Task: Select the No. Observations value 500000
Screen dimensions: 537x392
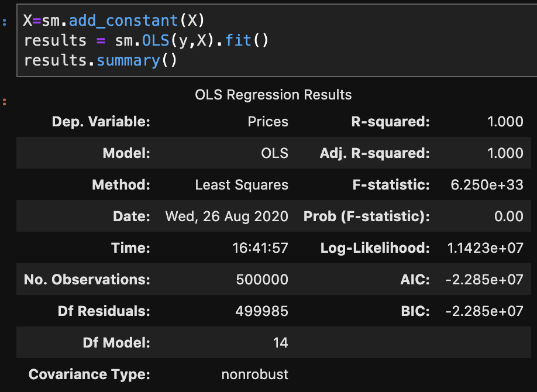Action: click(x=262, y=280)
